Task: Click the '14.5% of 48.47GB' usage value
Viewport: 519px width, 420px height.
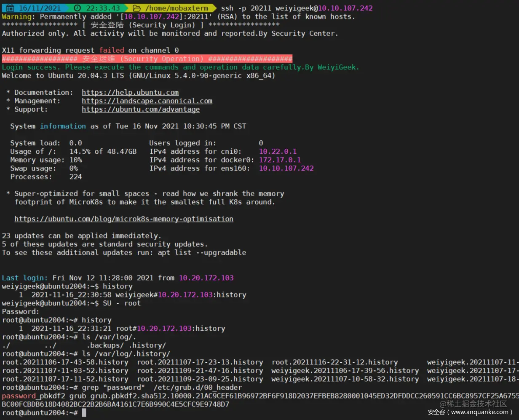Action: 103,151
